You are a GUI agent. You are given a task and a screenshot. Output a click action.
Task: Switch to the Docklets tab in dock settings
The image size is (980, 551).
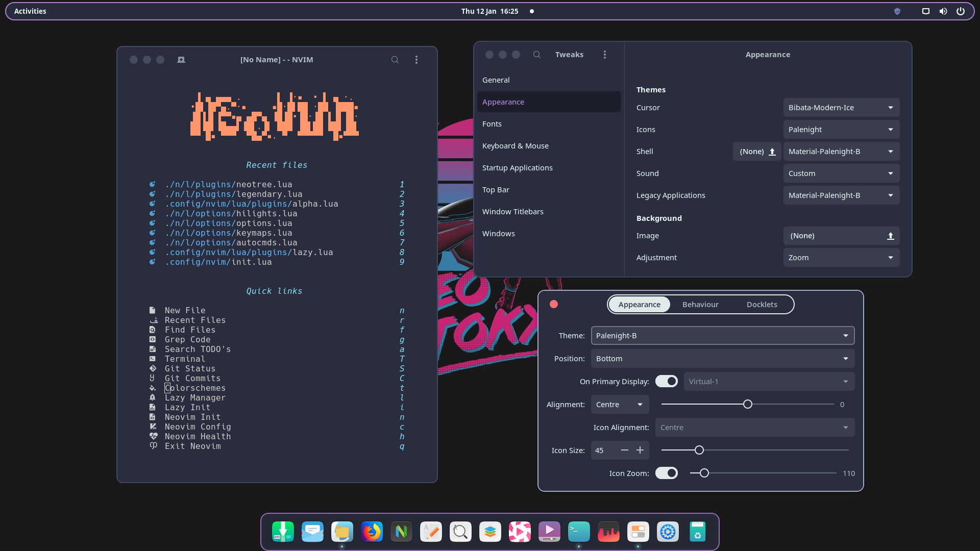[762, 305]
